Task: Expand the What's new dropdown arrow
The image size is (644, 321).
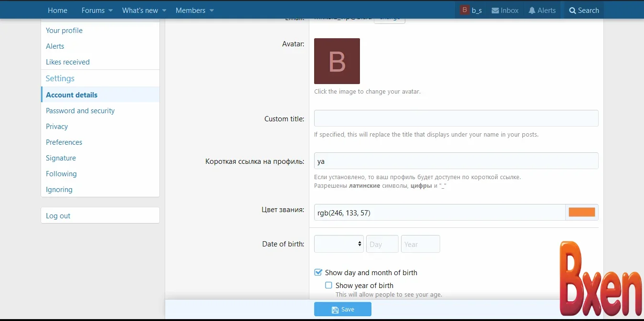Action: 164,11
